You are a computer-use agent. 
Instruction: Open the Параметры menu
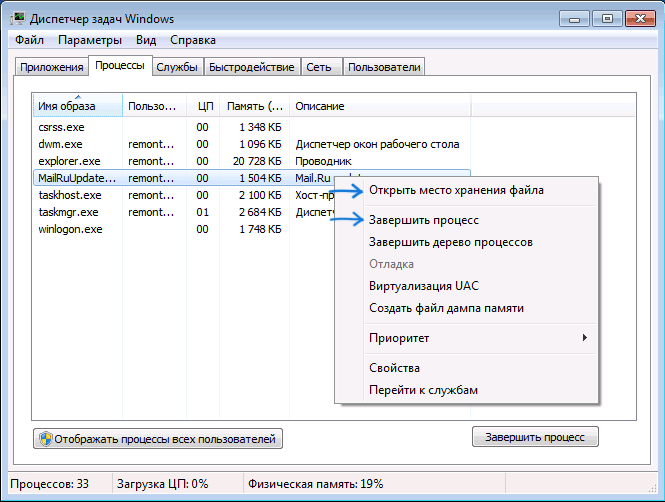89,40
